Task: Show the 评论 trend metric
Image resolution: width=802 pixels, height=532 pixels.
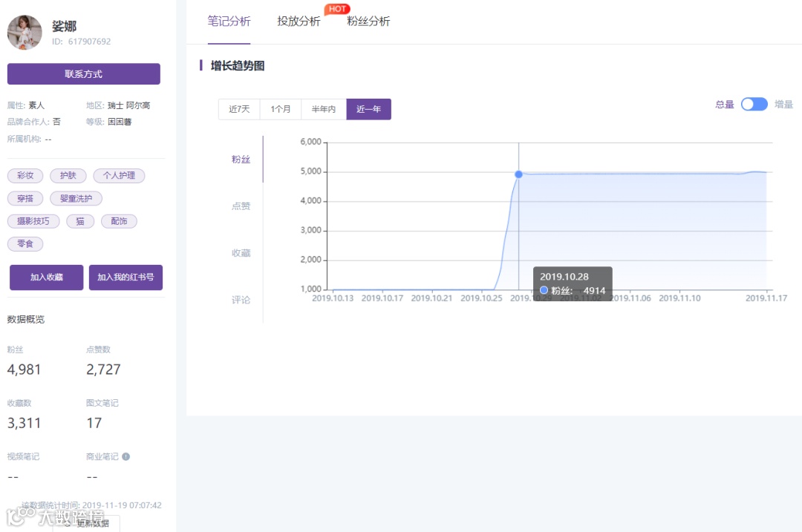Action: click(x=241, y=300)
